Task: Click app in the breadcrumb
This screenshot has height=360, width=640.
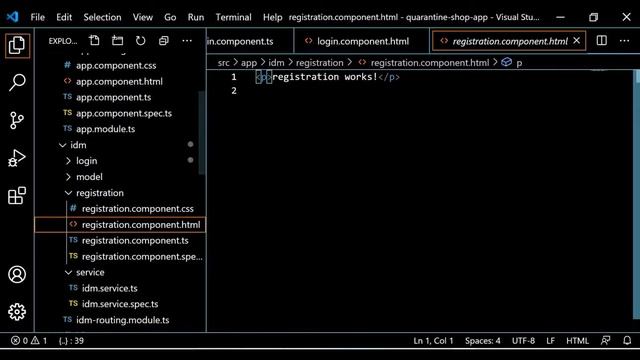Action: point(249,62)
